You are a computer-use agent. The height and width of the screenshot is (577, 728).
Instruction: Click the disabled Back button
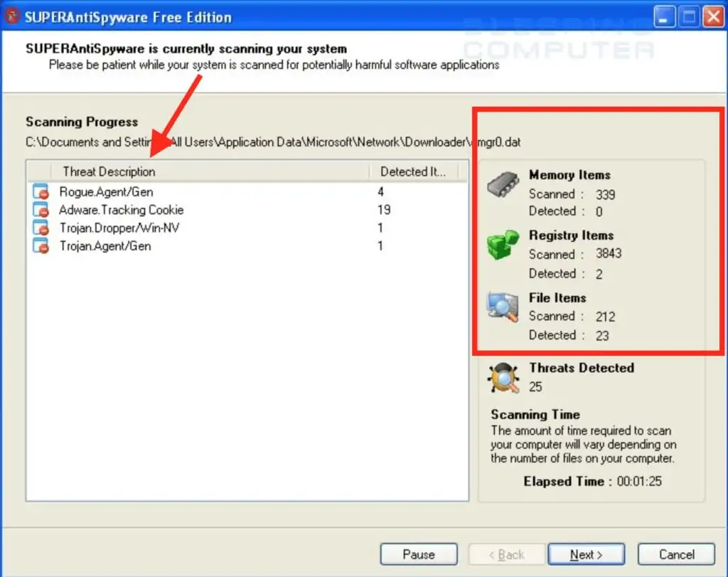point(506,554)
